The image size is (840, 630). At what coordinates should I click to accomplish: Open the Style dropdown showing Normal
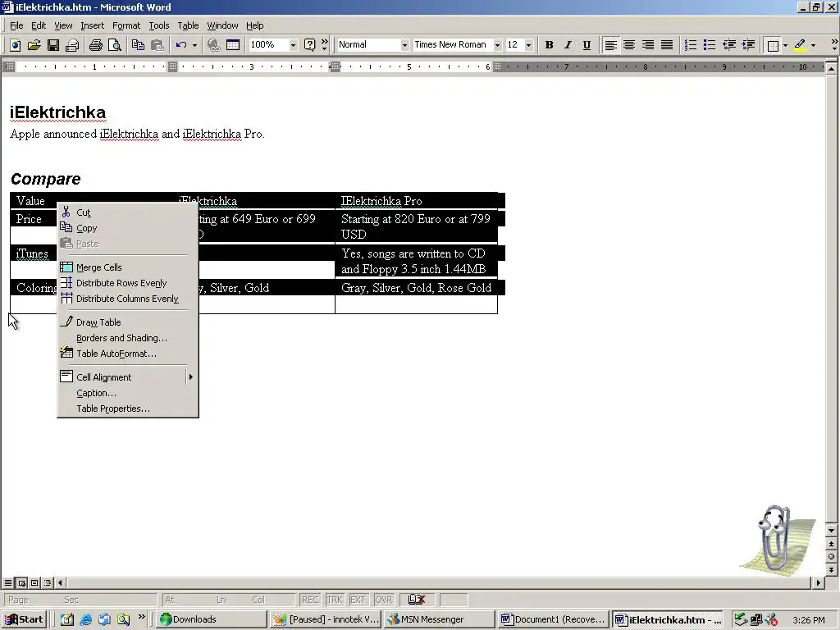404,45
